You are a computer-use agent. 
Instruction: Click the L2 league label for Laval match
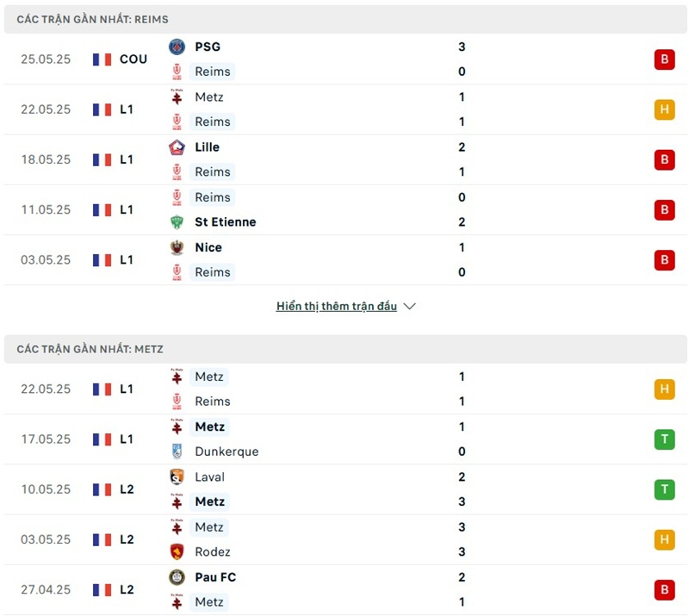click(x=127, y=489)
